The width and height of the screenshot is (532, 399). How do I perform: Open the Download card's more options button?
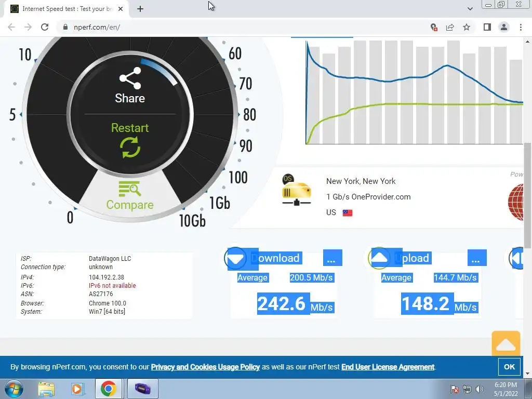click(332, 258)
